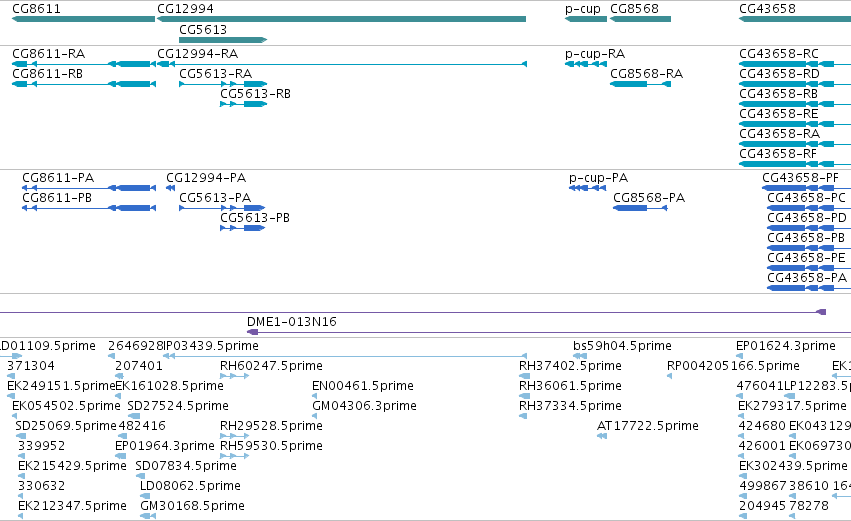
Task: Select protein CG43658-PC
Action: [809, 208]
